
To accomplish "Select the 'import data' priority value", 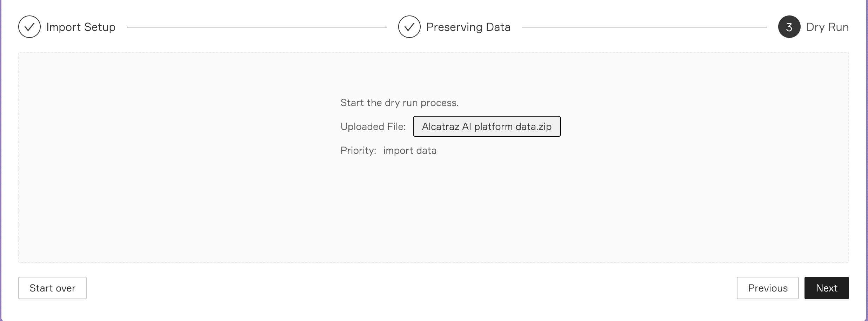I will coord(410,150).
